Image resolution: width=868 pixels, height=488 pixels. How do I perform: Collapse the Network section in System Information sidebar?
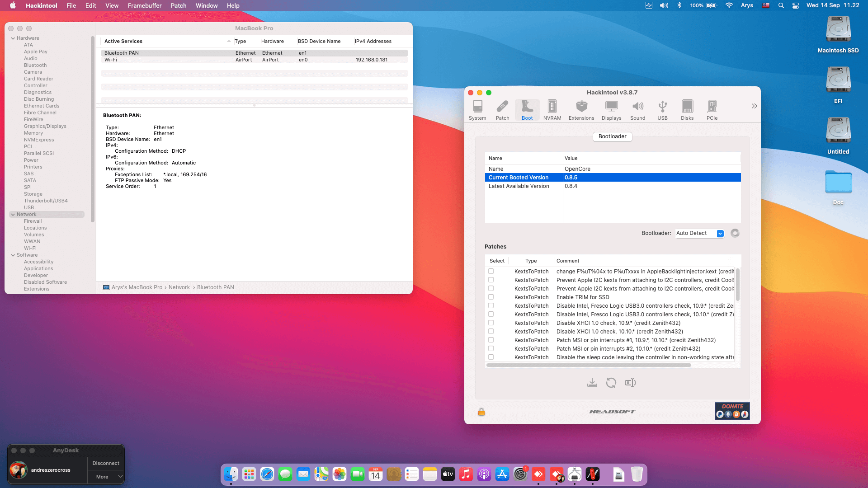[x=13, y=214]
